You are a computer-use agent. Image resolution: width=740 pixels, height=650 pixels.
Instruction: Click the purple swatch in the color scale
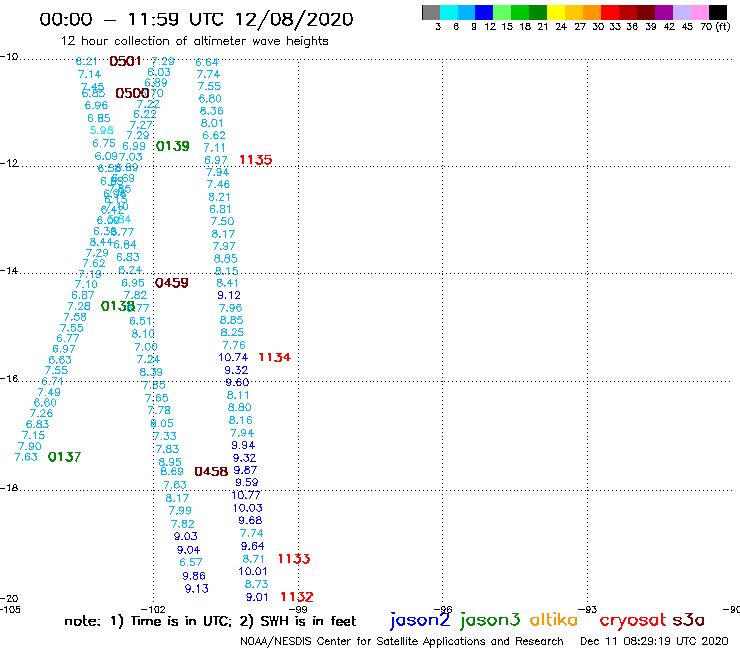(664, 12)
